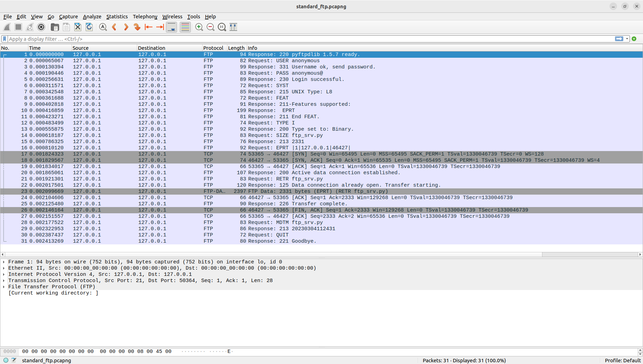Select packet 31 Goodbye response
The height and width of the screenshot is (364, 643).
[321, 241]
